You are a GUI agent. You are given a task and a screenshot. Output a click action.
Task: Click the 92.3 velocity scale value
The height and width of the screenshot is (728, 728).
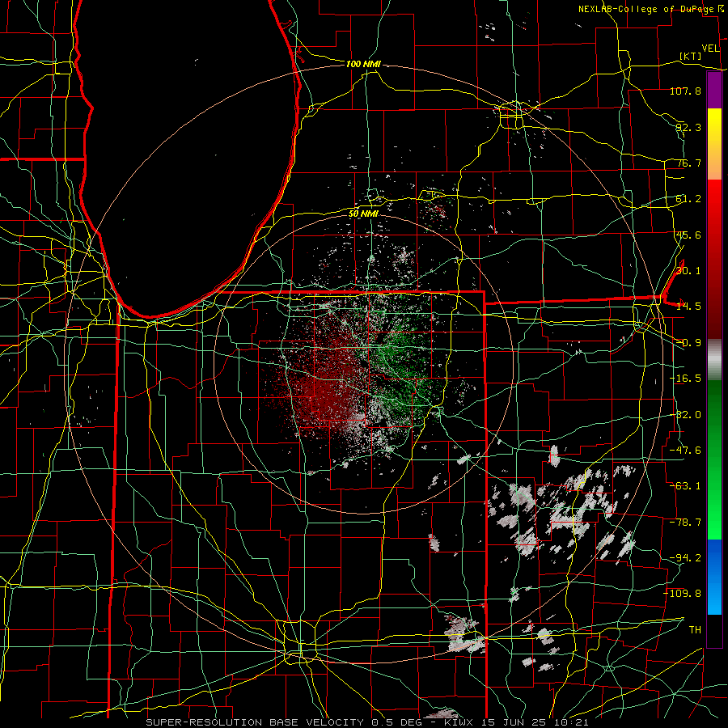pyautogui.click(x=688, y=127)
